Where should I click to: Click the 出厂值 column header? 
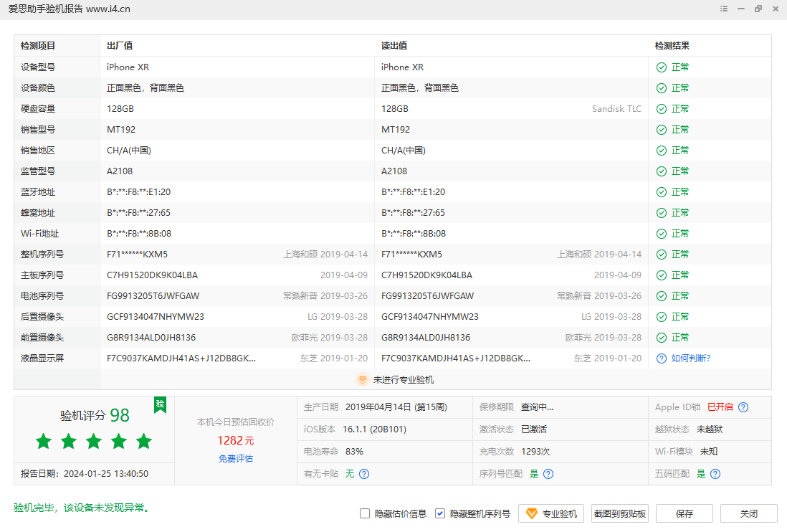(x=120, y=46)
